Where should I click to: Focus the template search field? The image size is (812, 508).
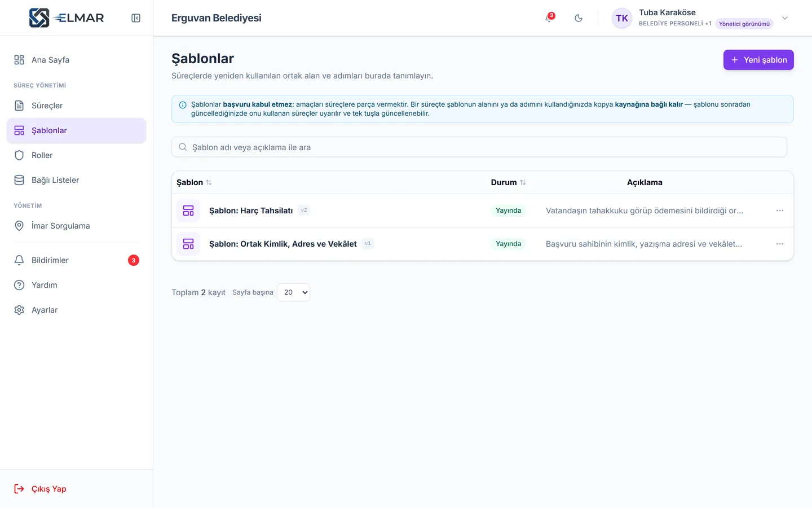(479, 147)
